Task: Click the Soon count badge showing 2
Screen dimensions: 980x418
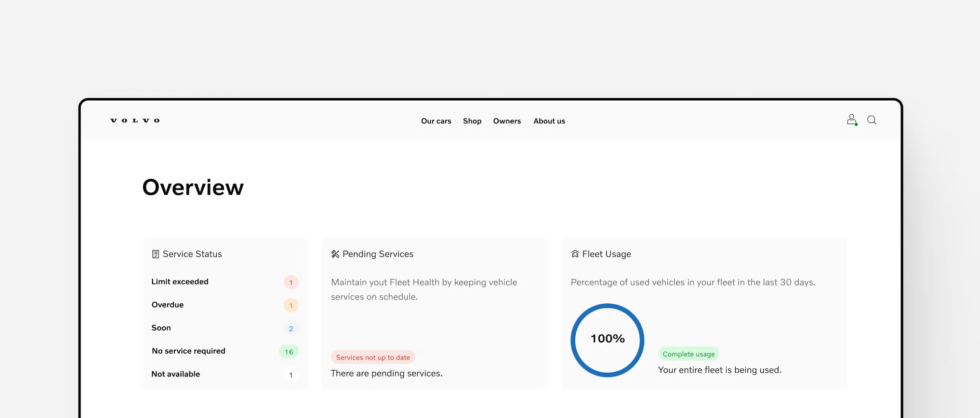Action: click(x=291, y=328)
